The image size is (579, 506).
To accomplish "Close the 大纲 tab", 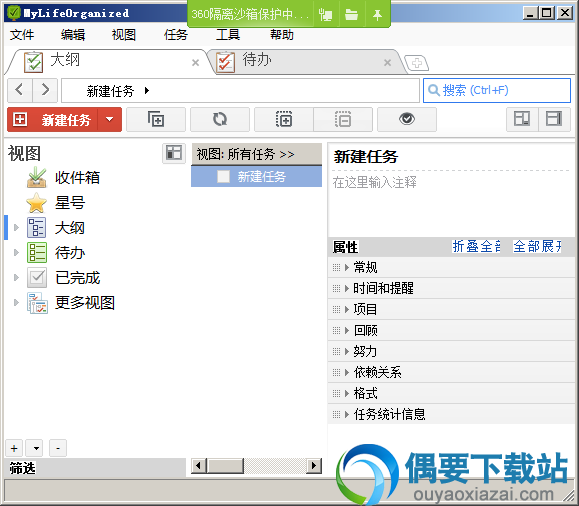I will point(195,63).
